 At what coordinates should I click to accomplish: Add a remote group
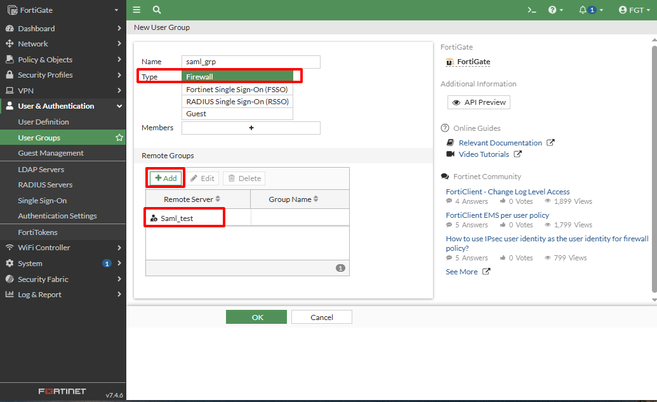pos(166,178)
